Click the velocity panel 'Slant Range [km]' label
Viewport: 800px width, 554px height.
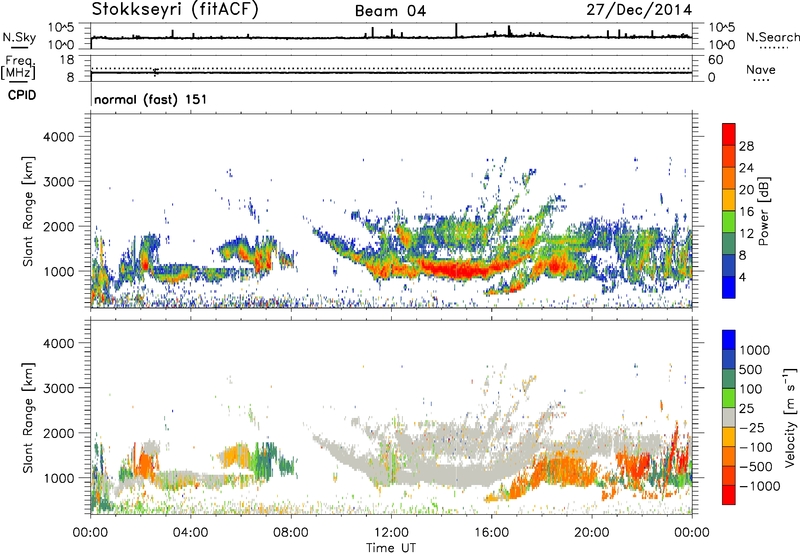point(28,418)
